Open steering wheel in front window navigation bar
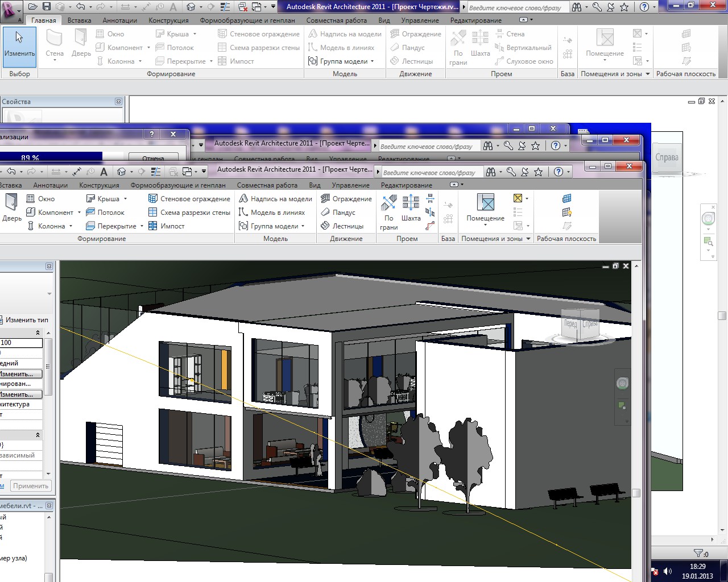Viewport: 728px width, 582px height. (622, 384)
